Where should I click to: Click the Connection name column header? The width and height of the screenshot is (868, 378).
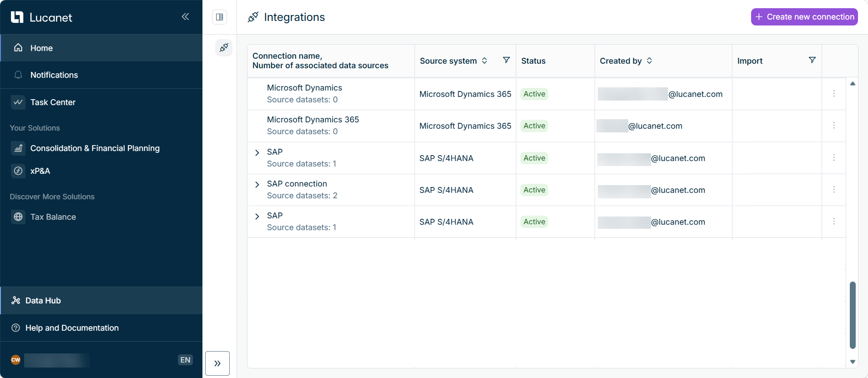click(331, 60)
